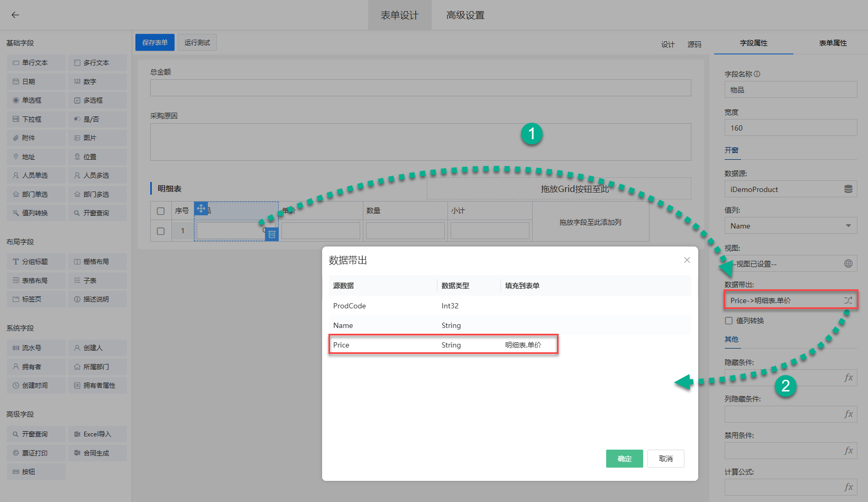
Task: Click the back arrow icon
Action: [x=15, y=15]
